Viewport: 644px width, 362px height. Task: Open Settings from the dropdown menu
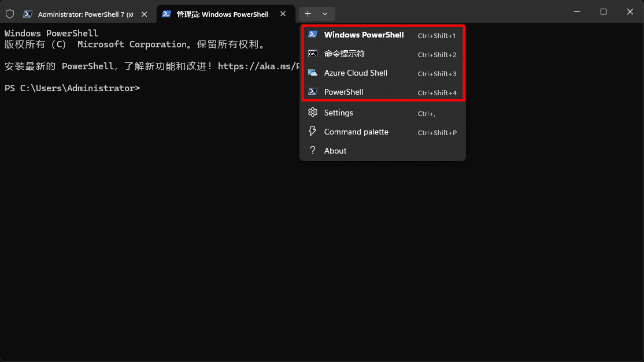pos(338,113)
